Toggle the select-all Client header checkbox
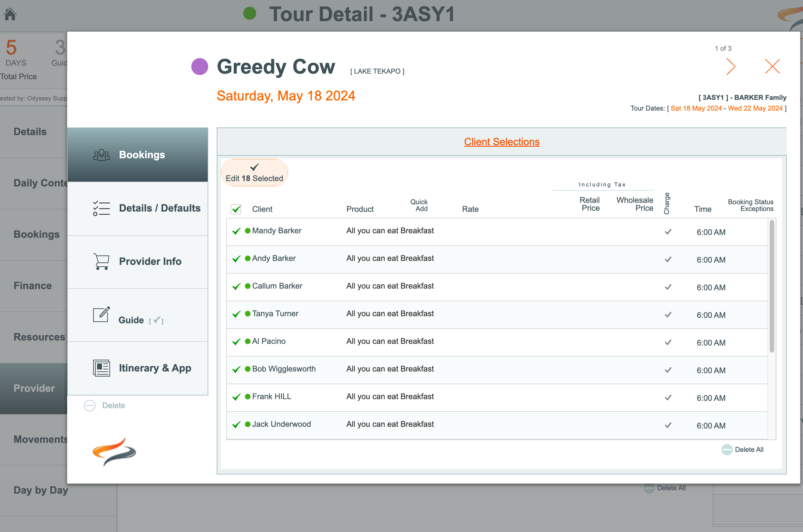Screen dimensions: 803x532 236,209
